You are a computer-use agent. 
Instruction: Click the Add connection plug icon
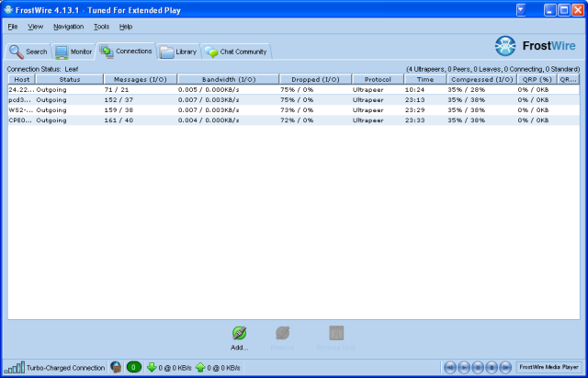point(239,333)
